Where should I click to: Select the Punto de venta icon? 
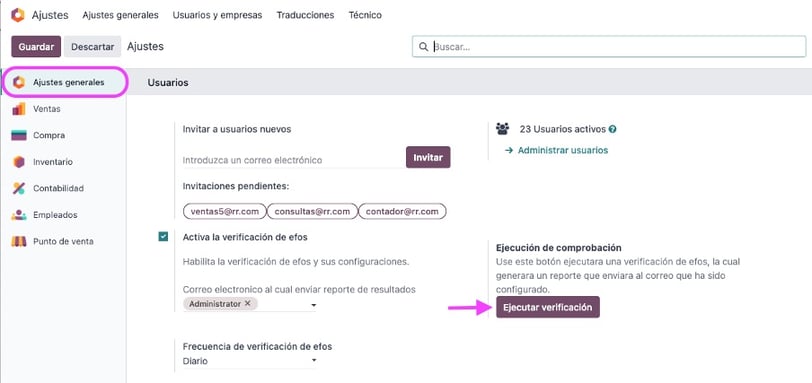pyautogui.click(x=19, y=241)
